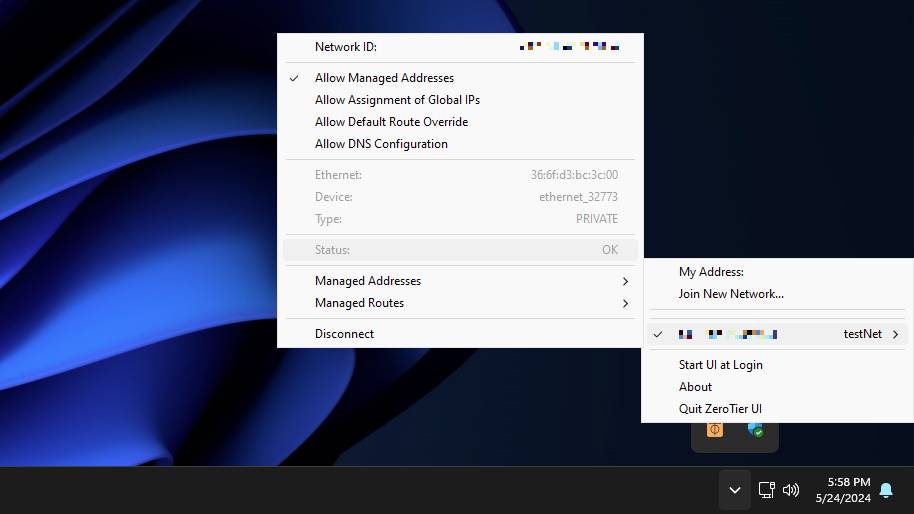Disconnect from the network
Viewport: 914px width, 514px height.
point(460,334)
